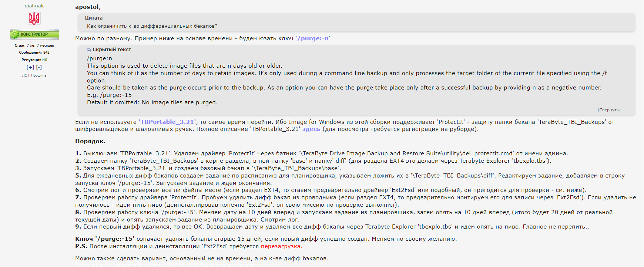
Task: Click the trident avatar image of dialmak
Action: [34, 18]
